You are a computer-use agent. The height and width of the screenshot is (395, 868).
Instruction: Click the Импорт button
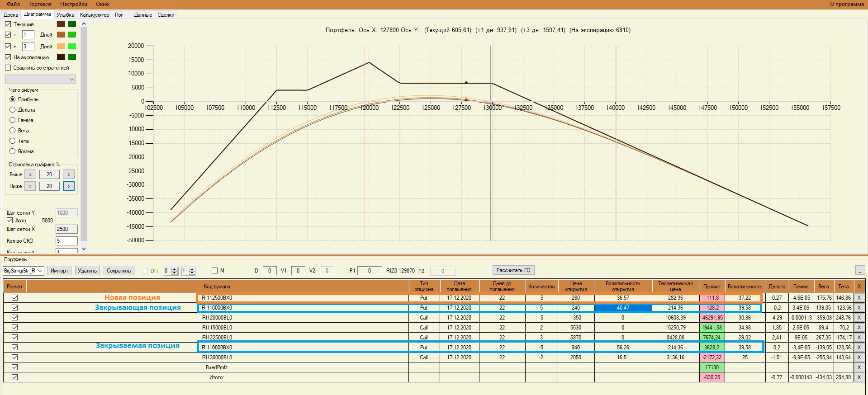click(x=59, y=271)
